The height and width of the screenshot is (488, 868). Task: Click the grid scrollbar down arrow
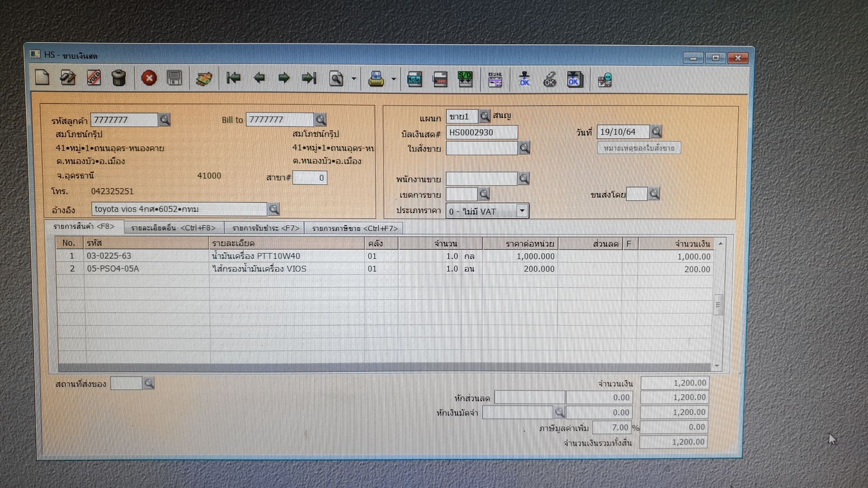[717, 366]
